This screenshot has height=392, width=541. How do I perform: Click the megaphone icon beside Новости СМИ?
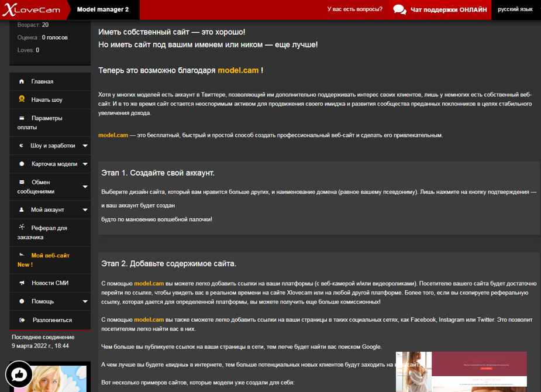click(x=22, y=283)
